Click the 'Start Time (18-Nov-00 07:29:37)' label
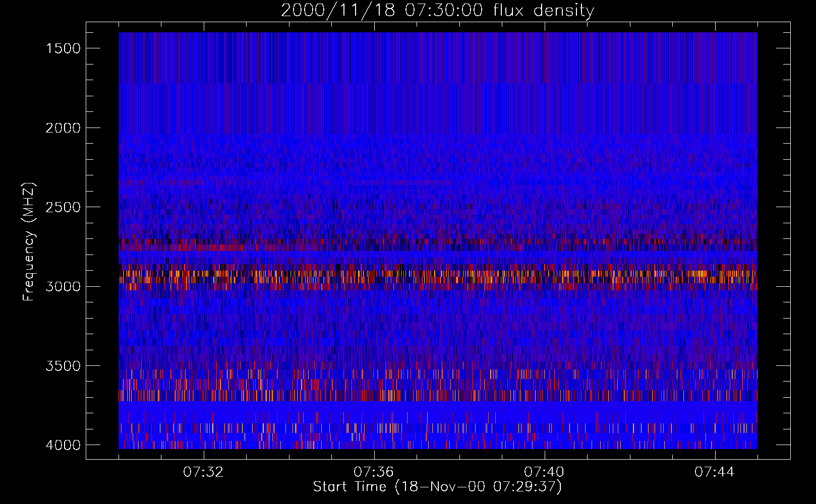 [x=437, y=487]
